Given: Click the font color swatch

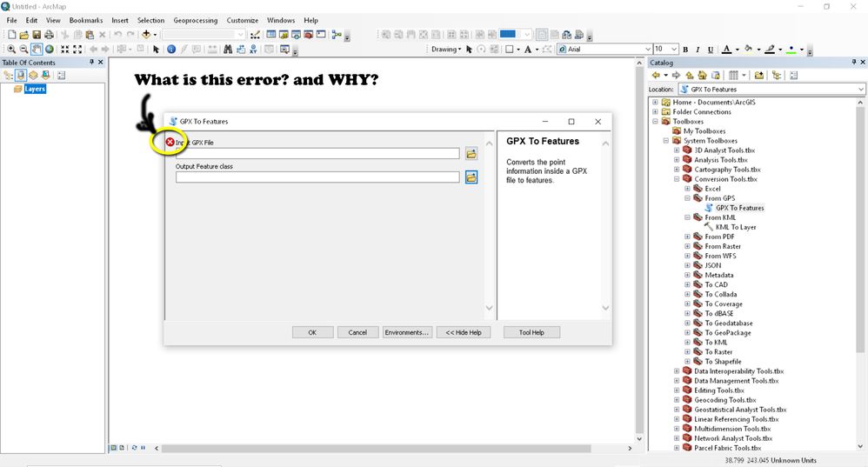Looking at the screenshot, I should [726, 50].
